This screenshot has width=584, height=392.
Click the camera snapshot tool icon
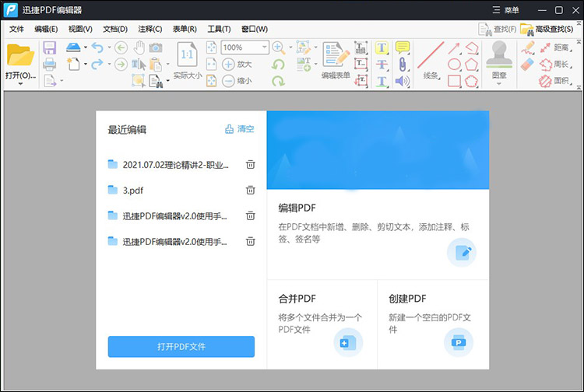(x=156, y=47)
